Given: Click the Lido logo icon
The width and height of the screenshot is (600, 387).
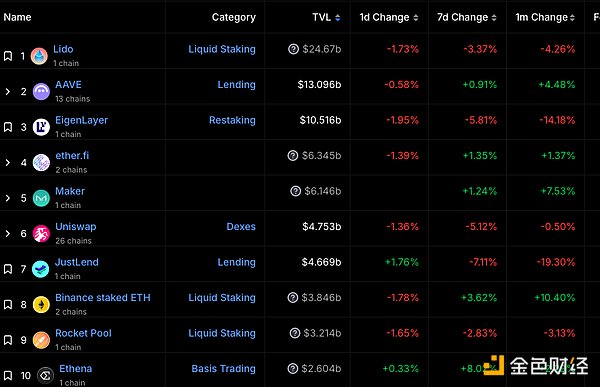Looking at the screenshot, I should coord(39,56).
